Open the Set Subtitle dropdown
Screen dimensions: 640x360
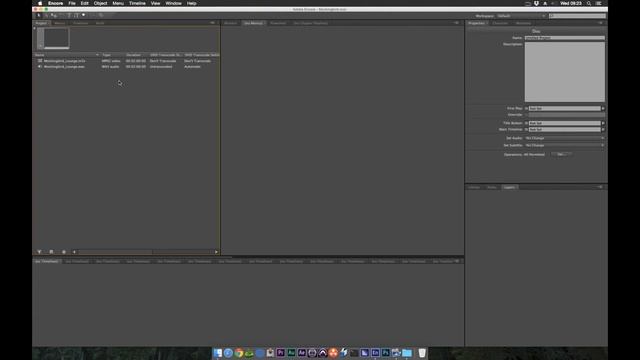[564, 145]
